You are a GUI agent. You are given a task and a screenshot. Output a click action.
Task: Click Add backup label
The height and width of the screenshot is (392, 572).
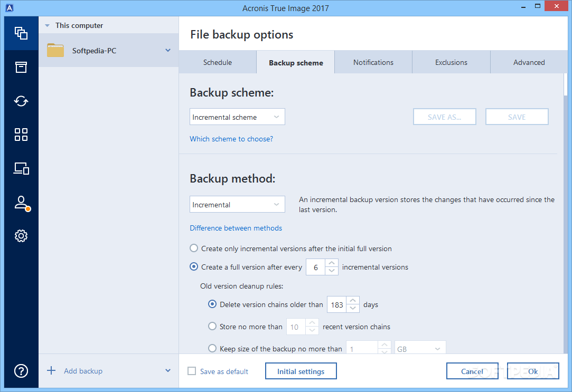(x=83, y=371)
